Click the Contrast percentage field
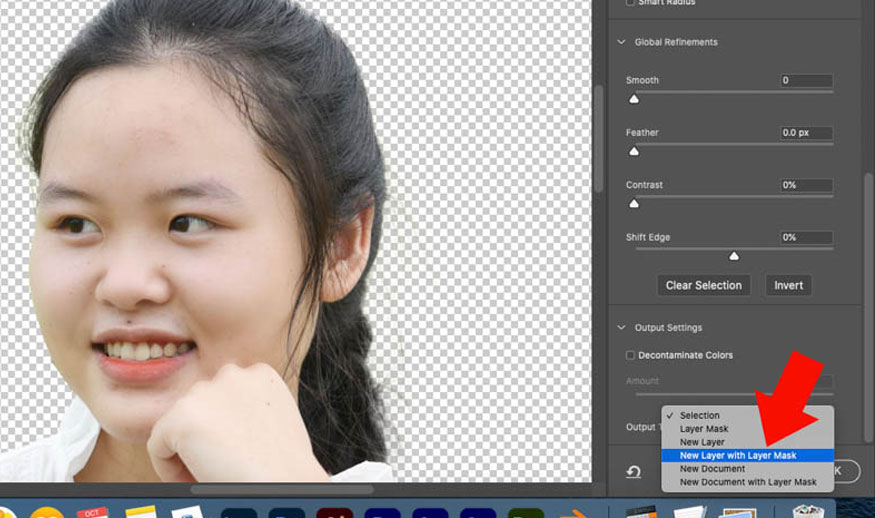The height and width of the screenshot is (518, 875). tap(806, 185)
